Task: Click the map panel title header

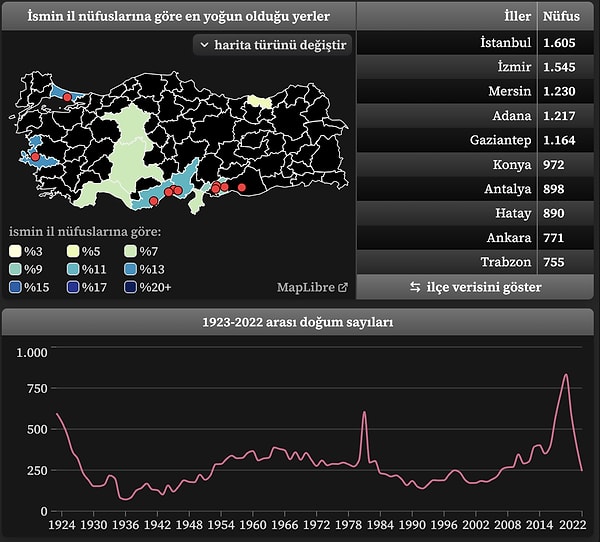Action: 179,16
